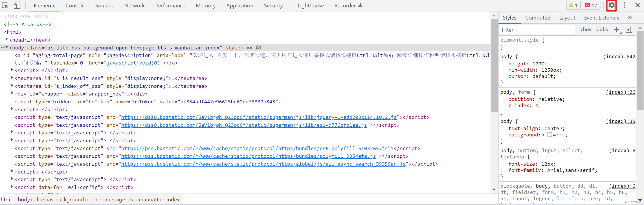Open the Recorder tab

345,5
